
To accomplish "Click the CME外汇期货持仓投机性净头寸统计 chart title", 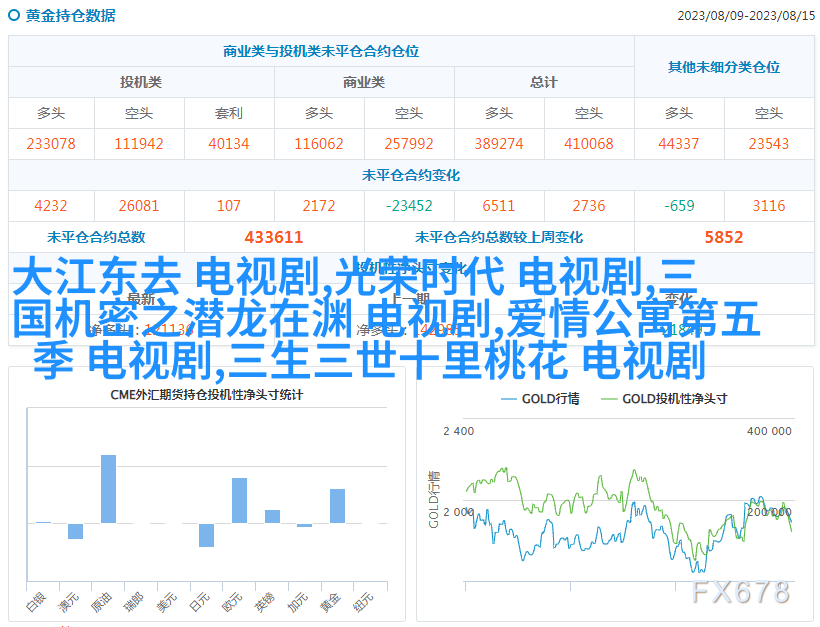I will [206, 395].
